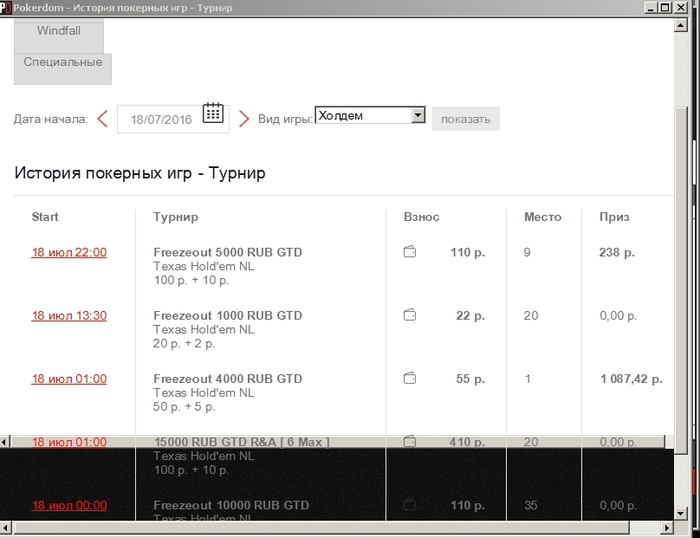
Task: Go to next date with right arrow
Action: [x=244, y=119]
